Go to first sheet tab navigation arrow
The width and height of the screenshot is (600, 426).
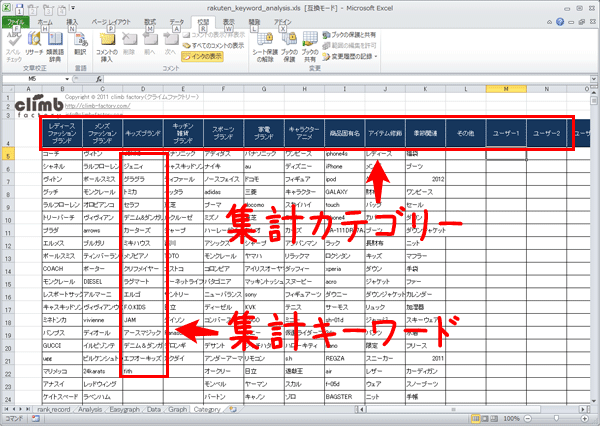(7, 409)
